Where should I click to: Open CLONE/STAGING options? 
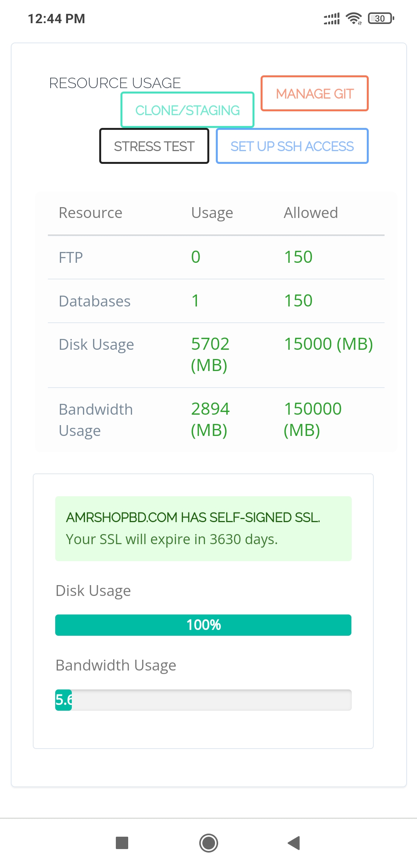(x=187, y=110)
